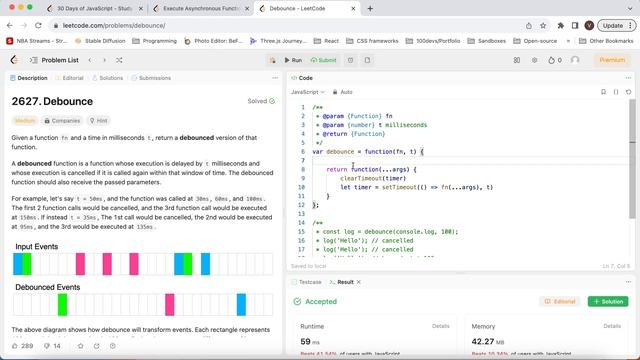Open the React bookmarks folder
Image resolution: width=640 pixels, height=360 pixels.
click(x=327, y=41)
